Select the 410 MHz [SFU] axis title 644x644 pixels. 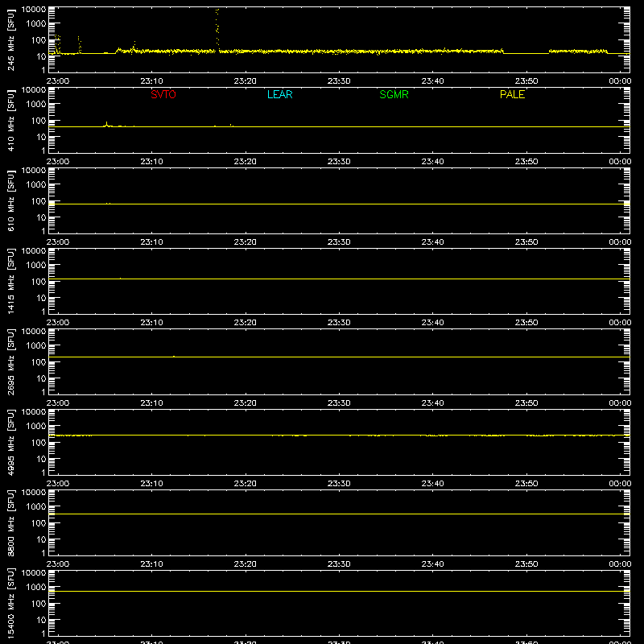[10, 120]
